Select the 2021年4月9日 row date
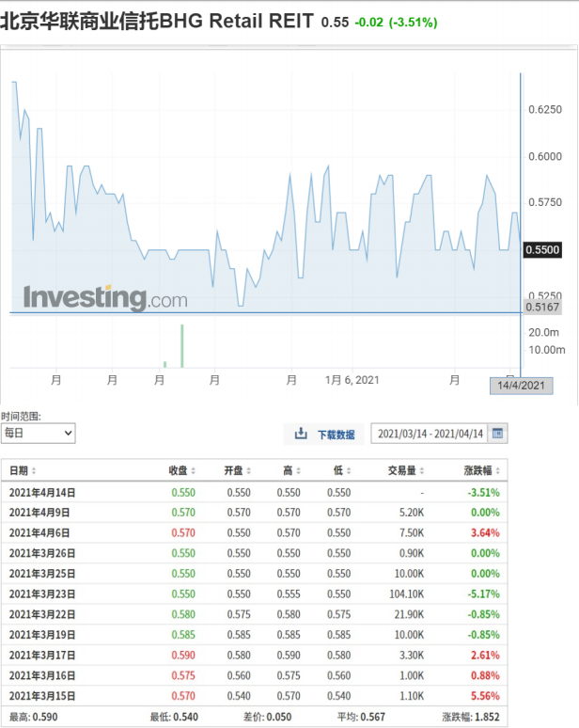Screen dimensions: 579x728 [x=39, y=513]
